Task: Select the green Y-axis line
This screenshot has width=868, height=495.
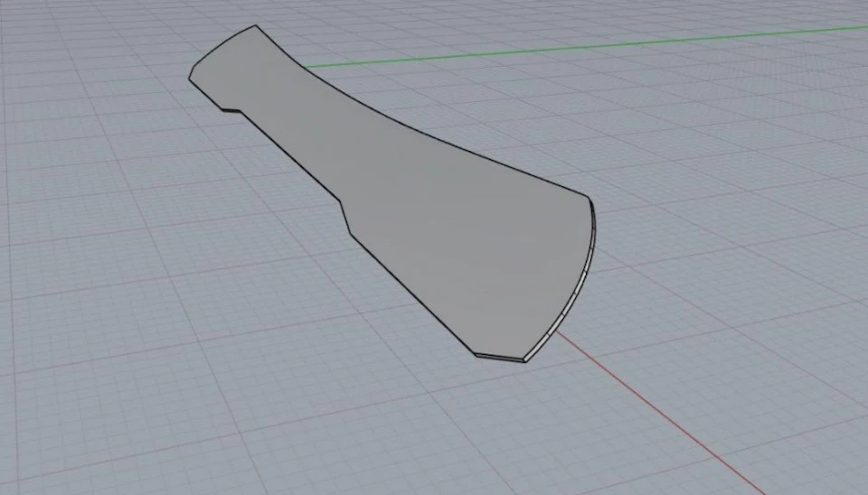Action: (586, 46)
